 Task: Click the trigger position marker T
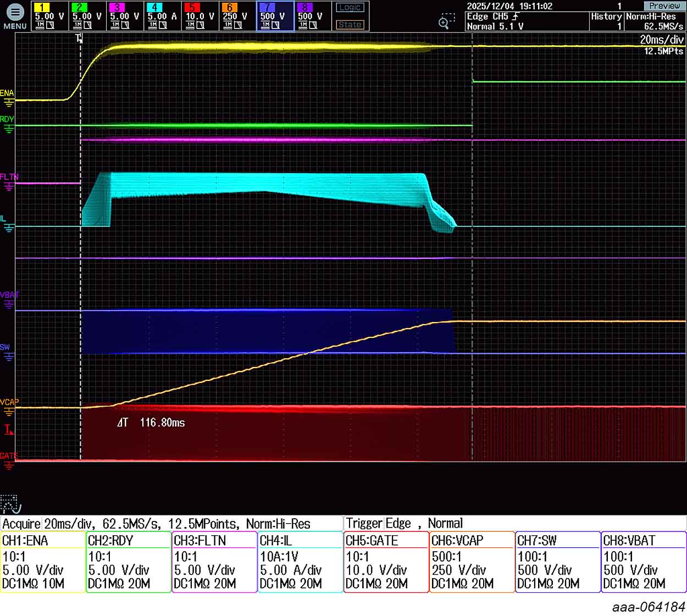point(79,38)
